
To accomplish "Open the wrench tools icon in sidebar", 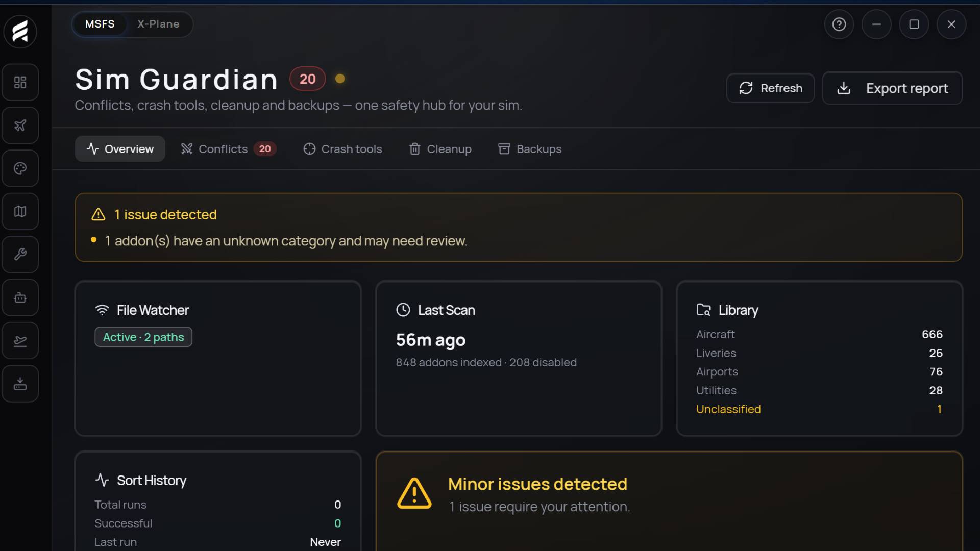I will tap(20, 254).
